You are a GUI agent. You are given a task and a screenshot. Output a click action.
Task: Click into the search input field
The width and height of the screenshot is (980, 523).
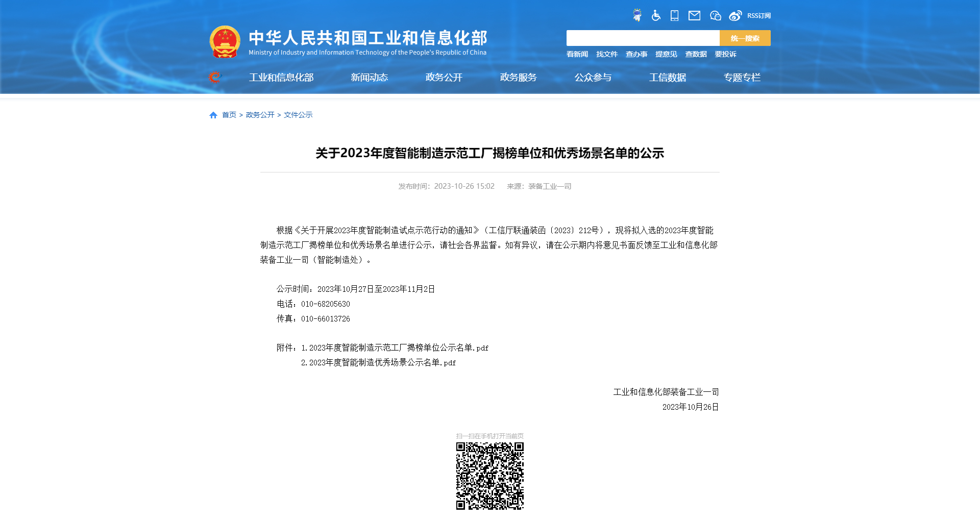[643, 38]
